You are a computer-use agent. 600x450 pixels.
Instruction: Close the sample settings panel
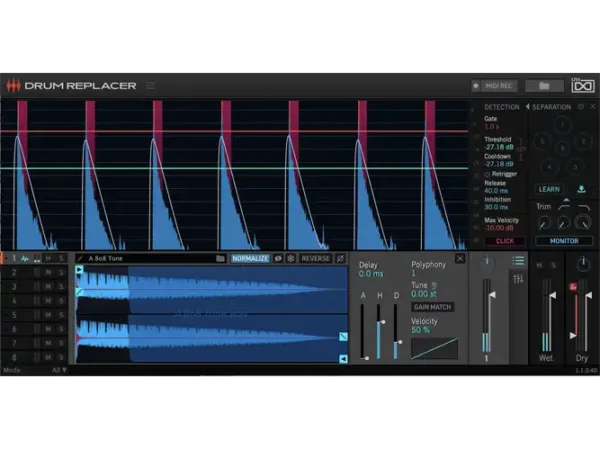pyautogui.click(x=460, y=259)
